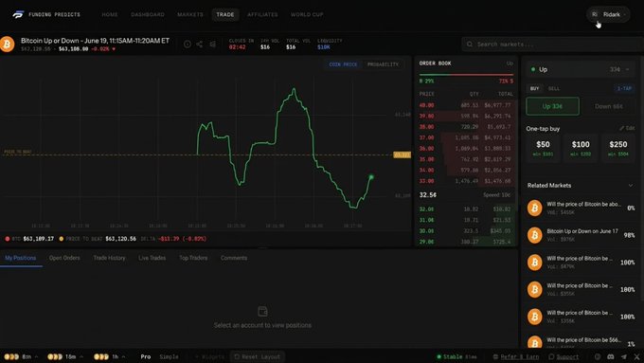The width and height of the screenshot is (644, 363).
Task: Switch to the Open Orders tab
Action: pos(64,258)
